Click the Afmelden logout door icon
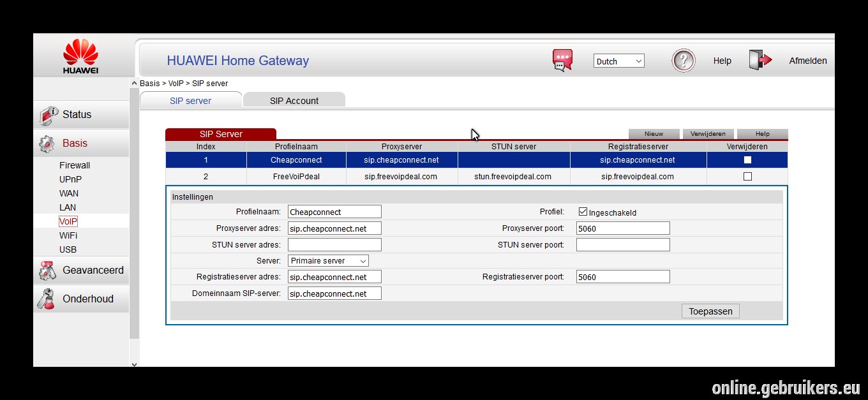 click(760, 60)
